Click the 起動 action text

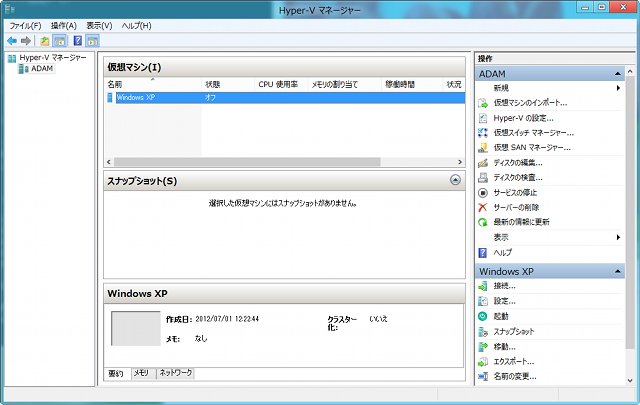coord(501,316)
